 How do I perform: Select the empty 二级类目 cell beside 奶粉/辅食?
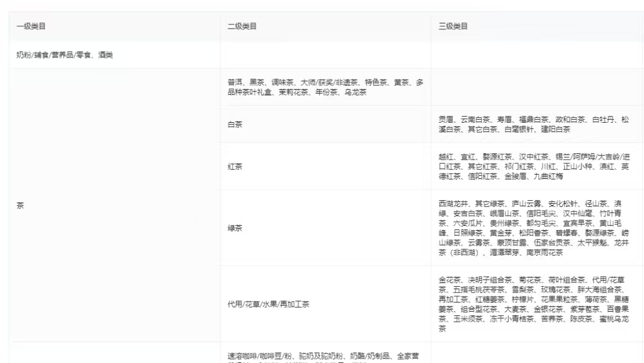(x=325, y=55)
